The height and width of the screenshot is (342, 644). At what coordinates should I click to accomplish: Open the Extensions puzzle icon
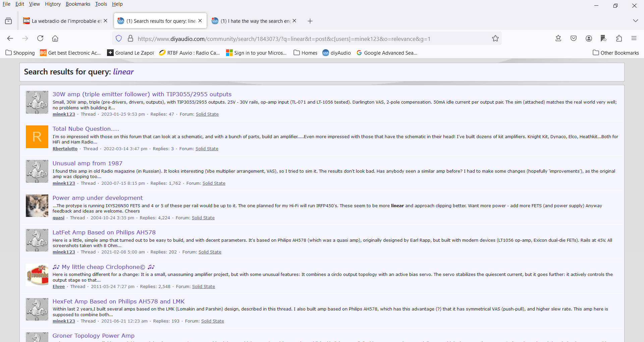[x=619, y=38]
